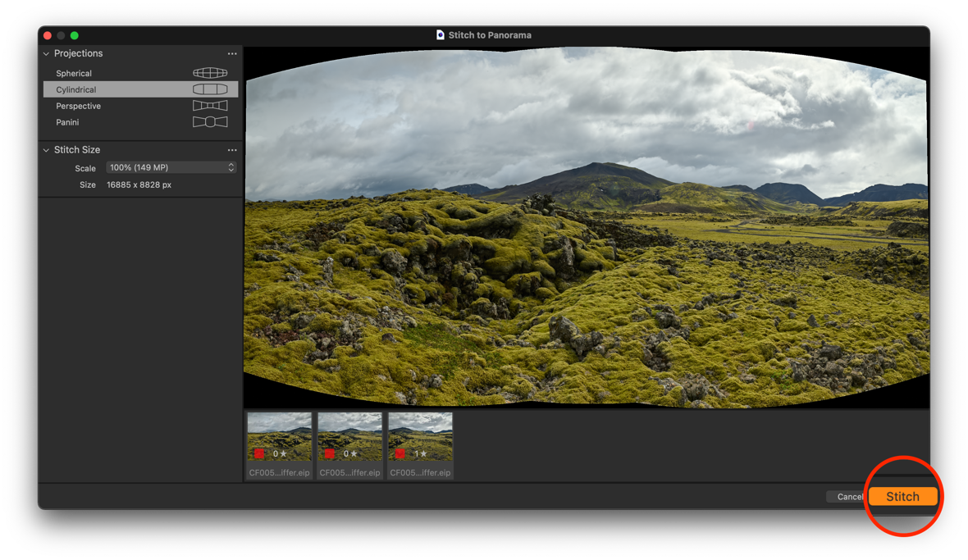Viewport: 968px width, 560px height.
Task: Click the Cylindrical projection shape icon
Action: tap(210, 89)
